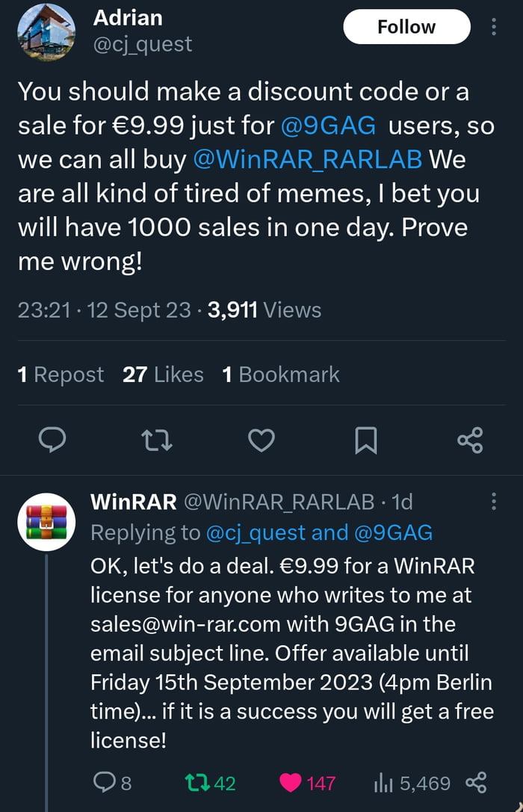Like Adrian's tweet with heart icon
The width and height of the screenshot is (523, 812).
(x=261, y=440)
